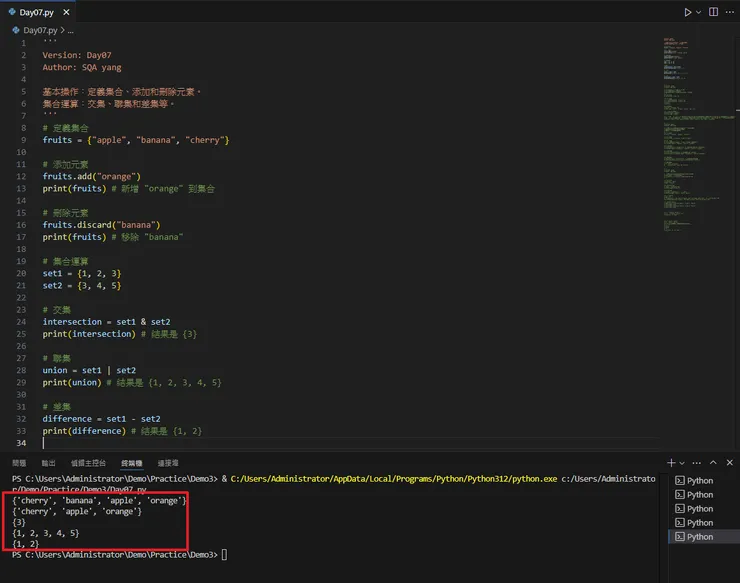Open terminal panel ellipsis menu
740x583 pixels.
[x=697, y=463]
